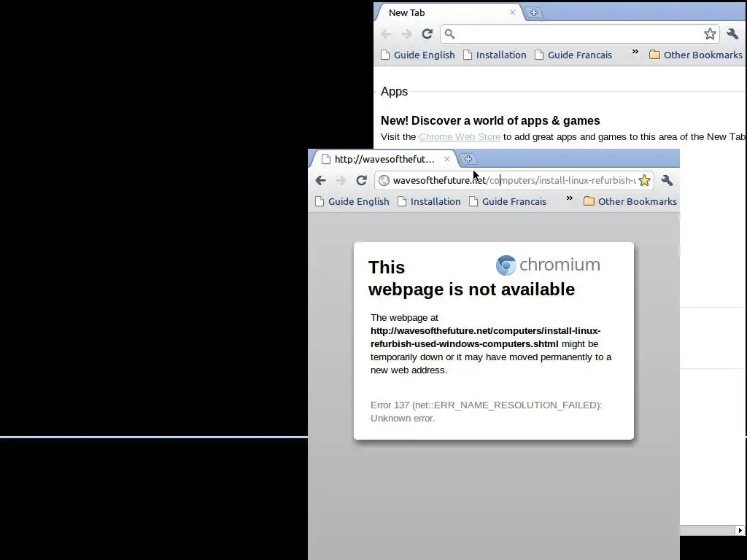Close the wavesofthefuture tab
Screen dimensions: 747x560
[447, 159]
